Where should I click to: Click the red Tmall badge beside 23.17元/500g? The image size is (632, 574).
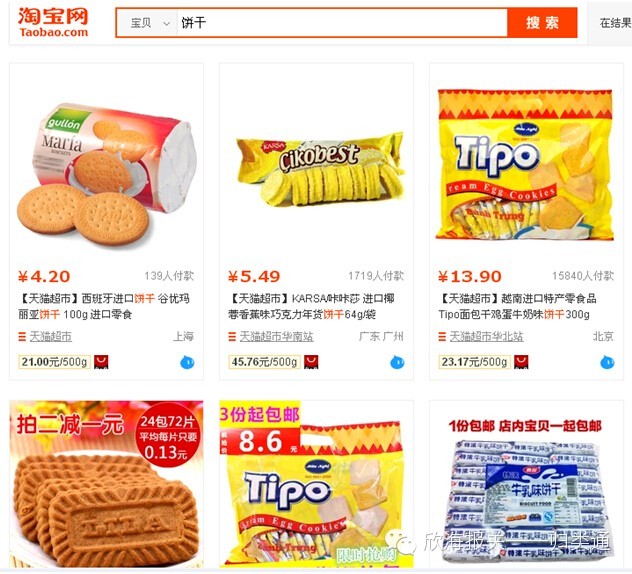[521, 362]
